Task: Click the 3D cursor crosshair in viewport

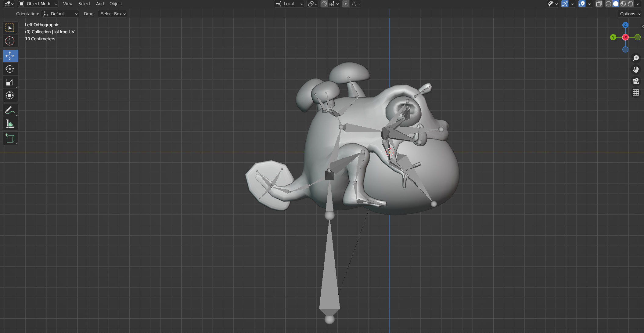Action: (389, 152)
